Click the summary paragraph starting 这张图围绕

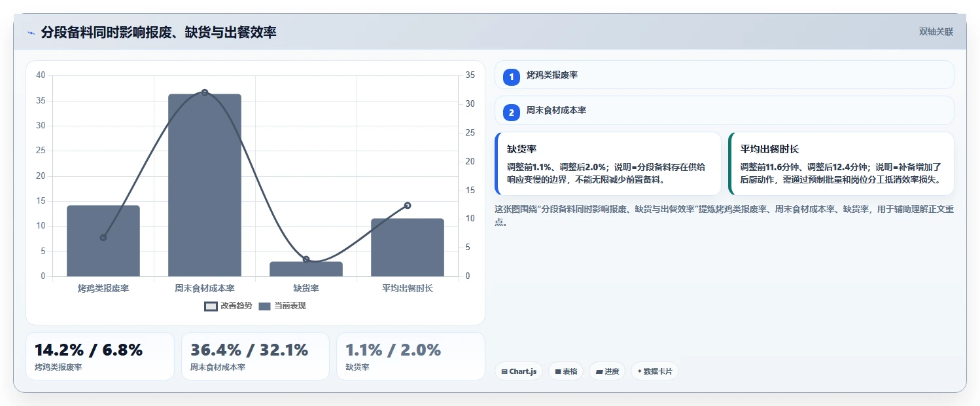tap(724, 215)
